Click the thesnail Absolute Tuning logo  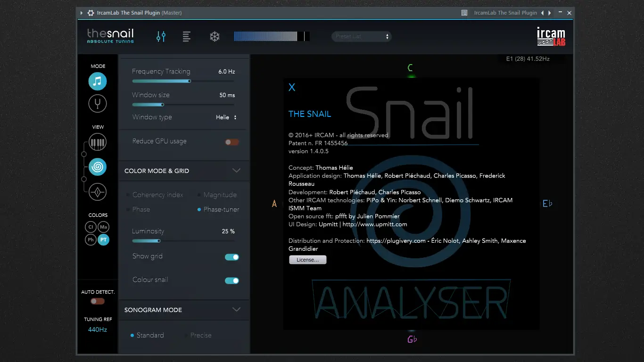pyautogui.click(x=110, y=36)
